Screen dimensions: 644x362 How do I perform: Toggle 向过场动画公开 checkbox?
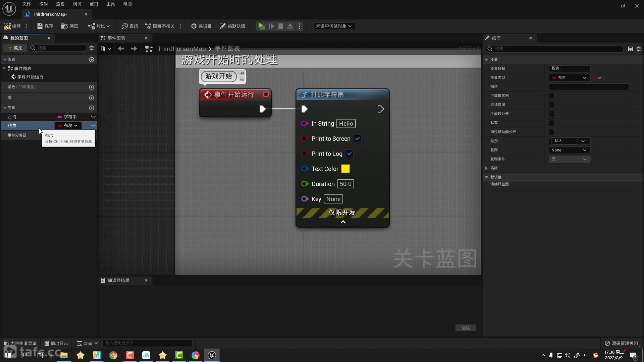[551, 132]
